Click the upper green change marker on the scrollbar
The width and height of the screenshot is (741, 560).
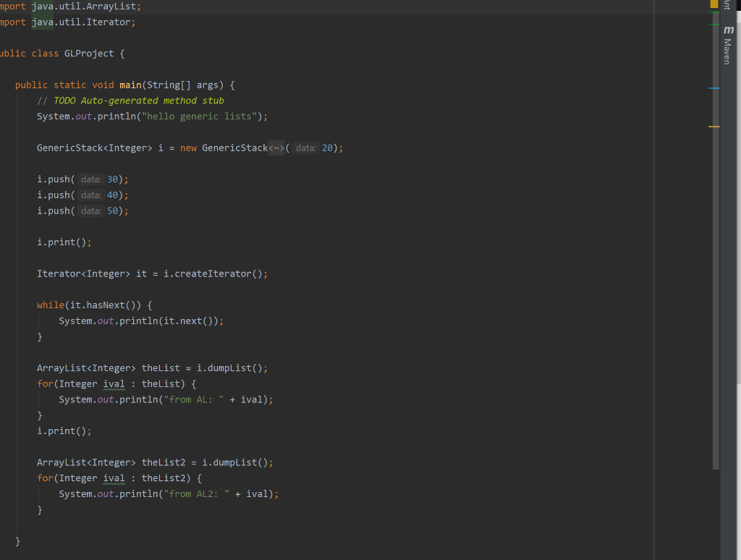pyautogui.click(x=713, y=12)
